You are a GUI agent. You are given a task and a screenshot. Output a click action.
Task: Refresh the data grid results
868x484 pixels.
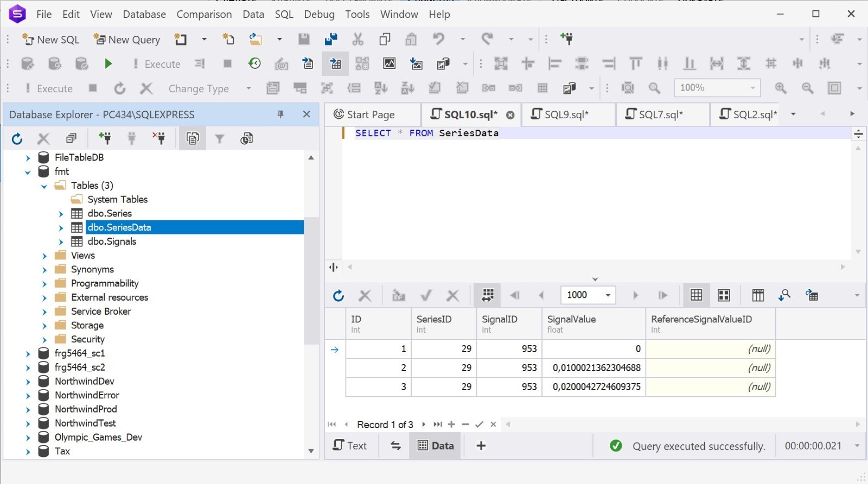coord(339,295)
